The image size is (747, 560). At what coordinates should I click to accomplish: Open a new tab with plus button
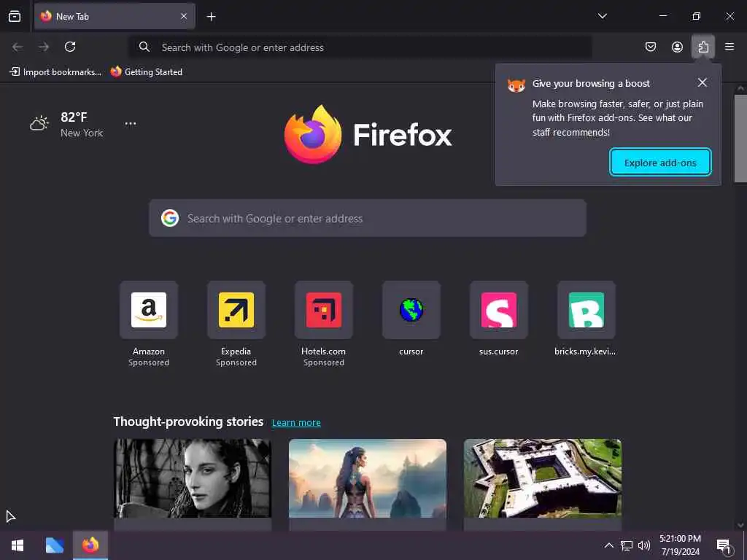211,17
